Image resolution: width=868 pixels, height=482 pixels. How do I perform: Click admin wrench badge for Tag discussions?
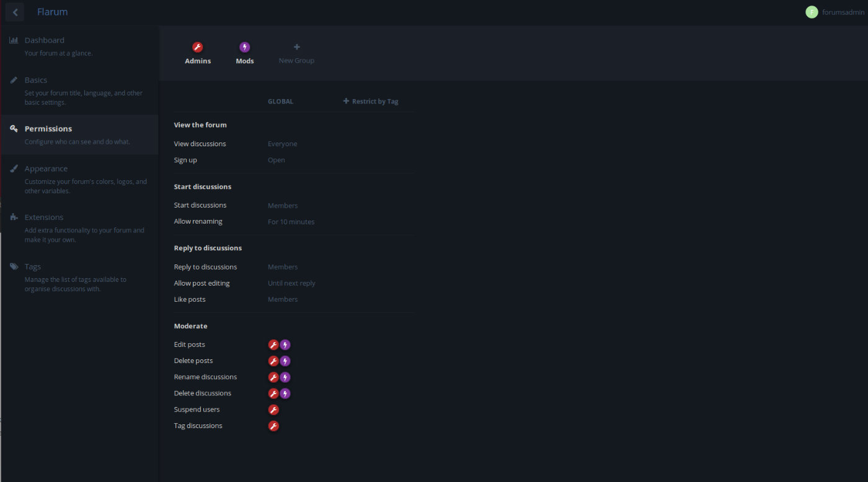pos(273,426)
